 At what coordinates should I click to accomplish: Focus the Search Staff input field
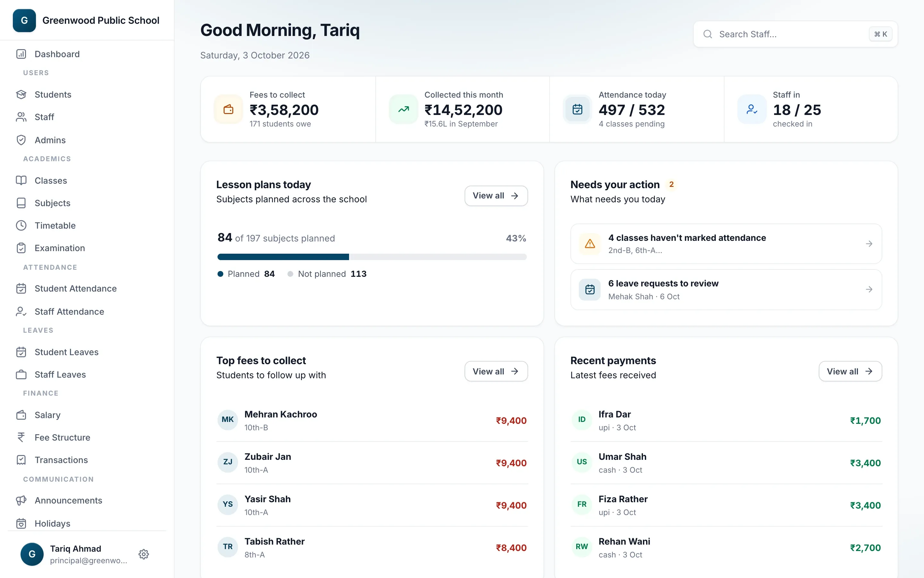point(795,34)
